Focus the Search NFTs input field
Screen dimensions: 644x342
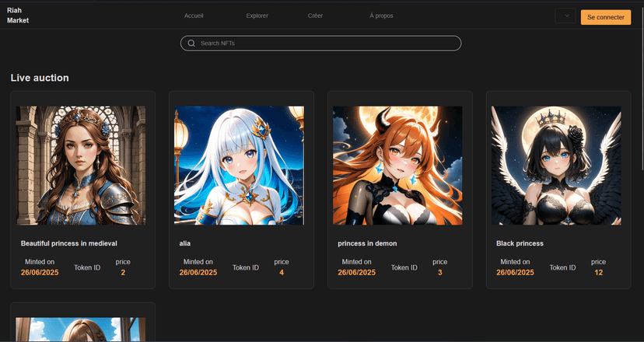click(327, 44)
